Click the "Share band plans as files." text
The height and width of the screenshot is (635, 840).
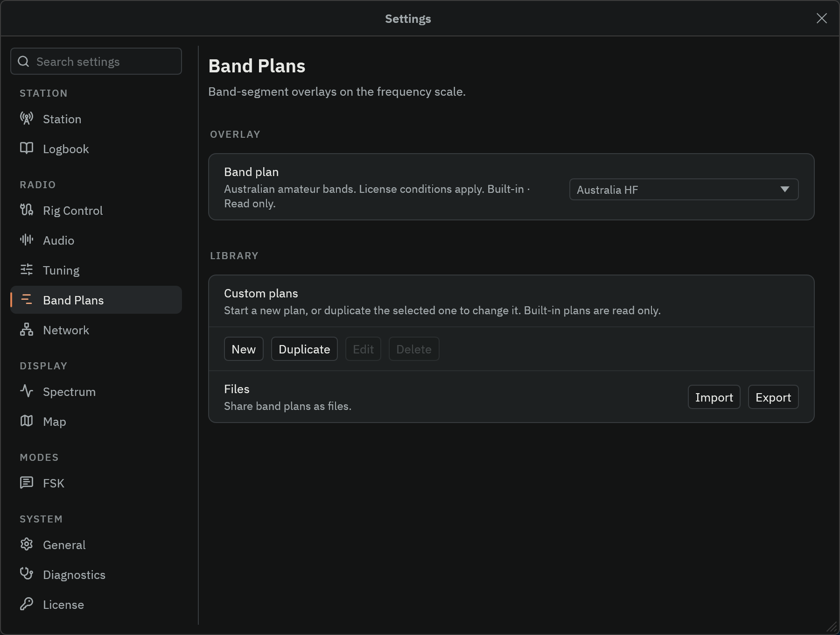click(x=287, y=406)
